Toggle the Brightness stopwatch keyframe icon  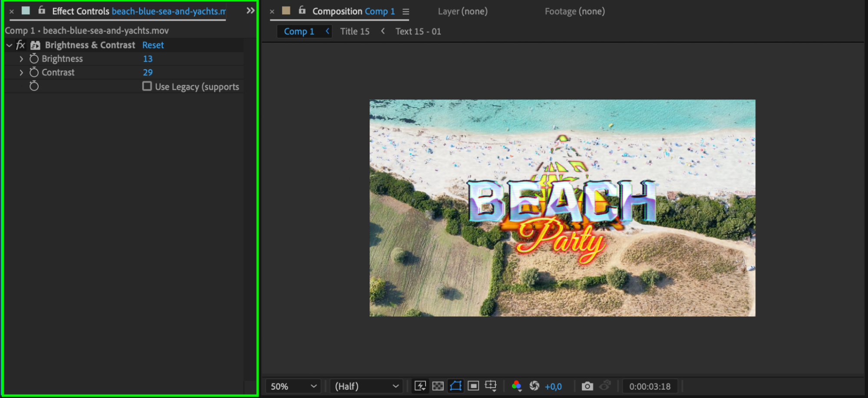34,59
